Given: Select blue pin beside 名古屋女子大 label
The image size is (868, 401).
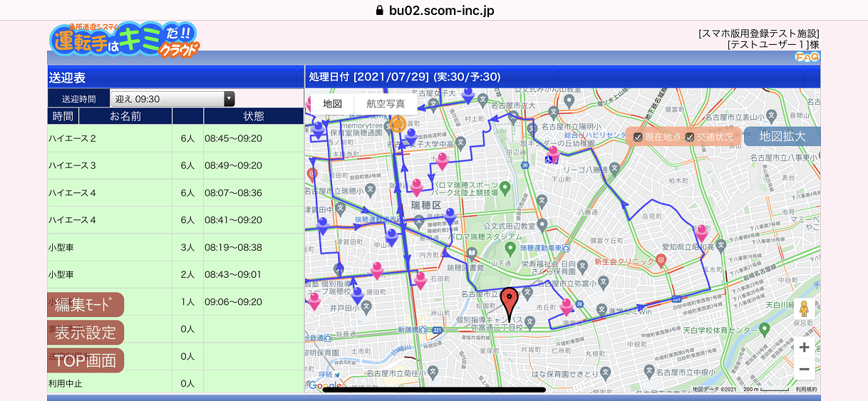Looking at the screenshot, I should pyautogui.click(x=468, y=94).
